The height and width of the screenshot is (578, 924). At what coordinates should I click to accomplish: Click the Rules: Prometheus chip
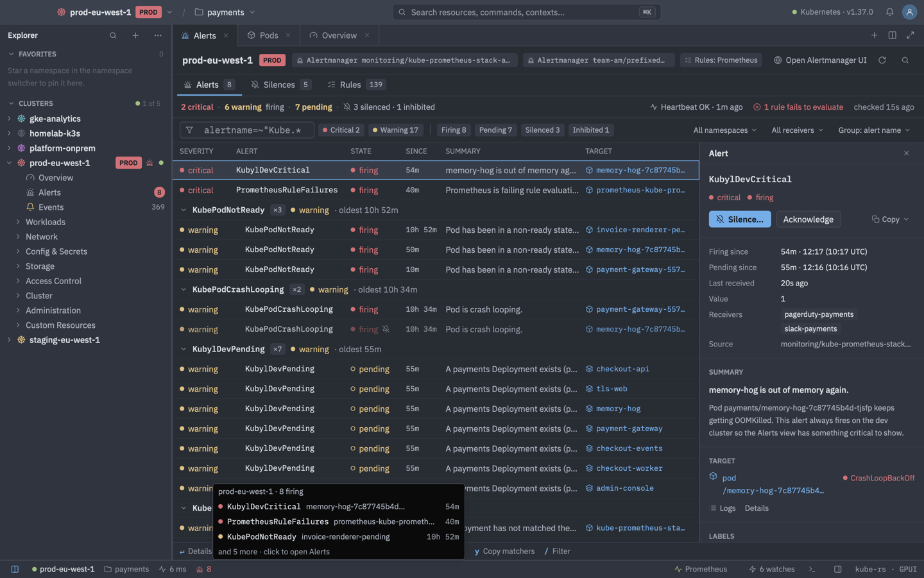pos(721,60)
